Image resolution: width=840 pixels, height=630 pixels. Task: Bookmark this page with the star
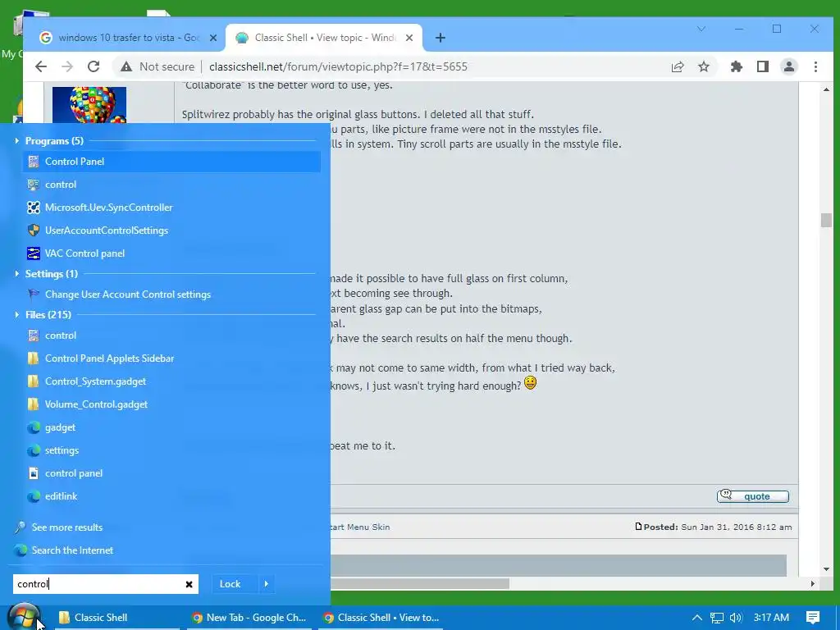tap(704, 66)
